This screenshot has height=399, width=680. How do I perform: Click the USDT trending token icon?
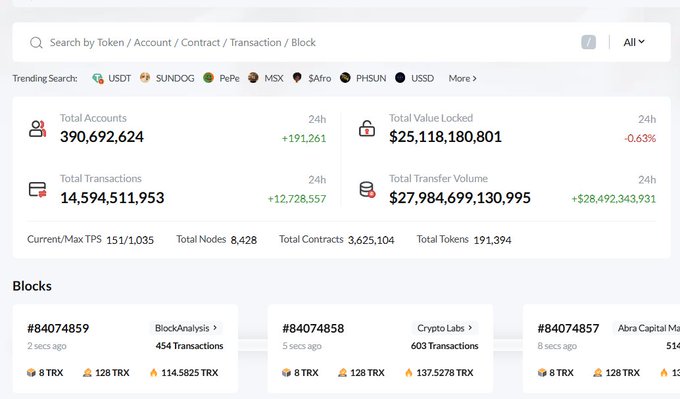click(x=98, y=78)
